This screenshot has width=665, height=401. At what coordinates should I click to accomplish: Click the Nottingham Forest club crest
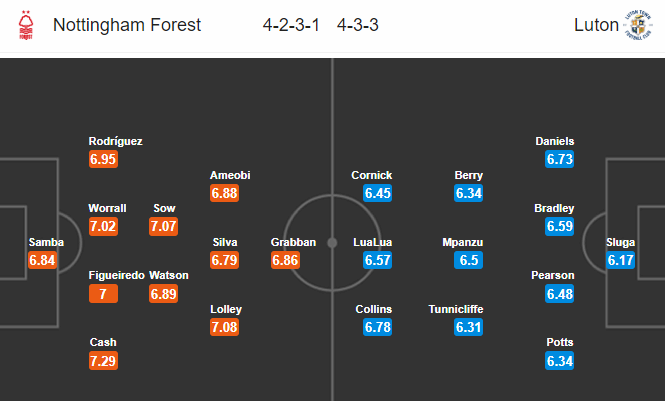(x=26, y=25)
